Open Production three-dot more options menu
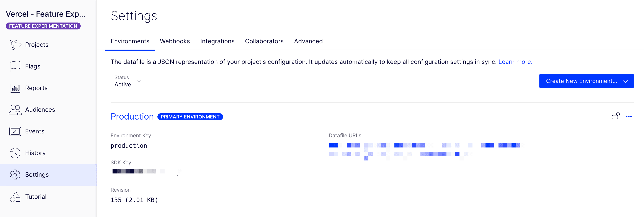Screen dimensions: 644x217 629,117
